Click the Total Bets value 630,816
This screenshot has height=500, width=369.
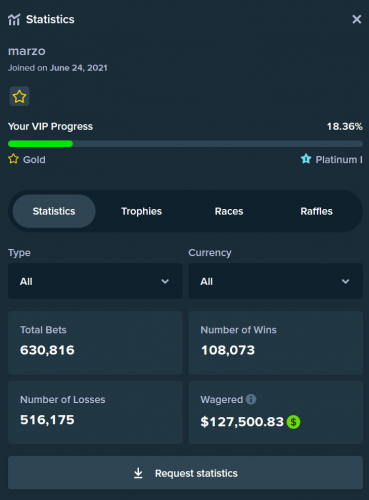pos(47,350)
